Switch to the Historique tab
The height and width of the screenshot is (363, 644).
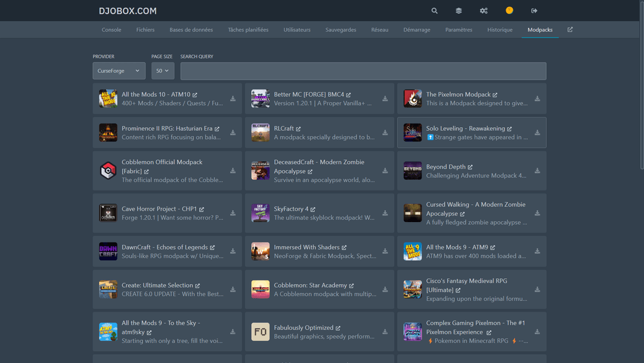(500, 30)
